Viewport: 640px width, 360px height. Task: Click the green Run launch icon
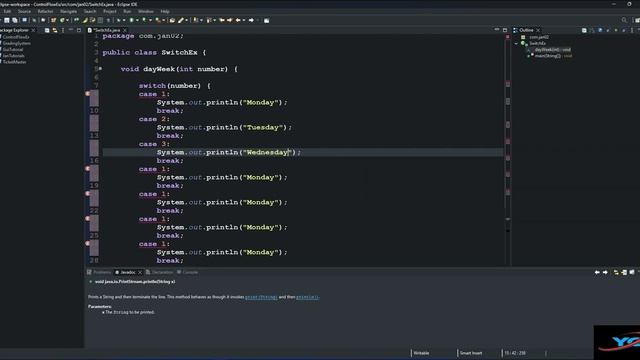131,20
